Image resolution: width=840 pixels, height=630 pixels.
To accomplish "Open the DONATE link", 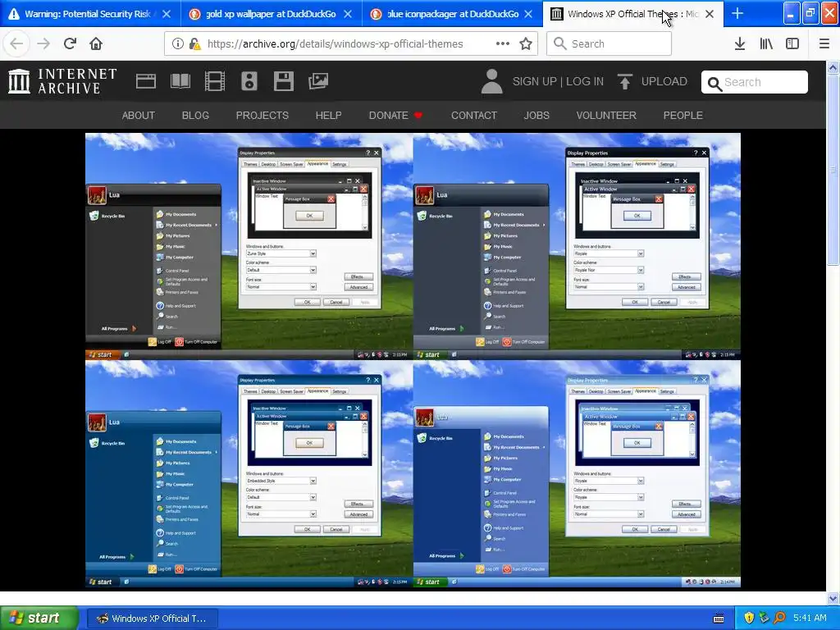I will 395,115.
